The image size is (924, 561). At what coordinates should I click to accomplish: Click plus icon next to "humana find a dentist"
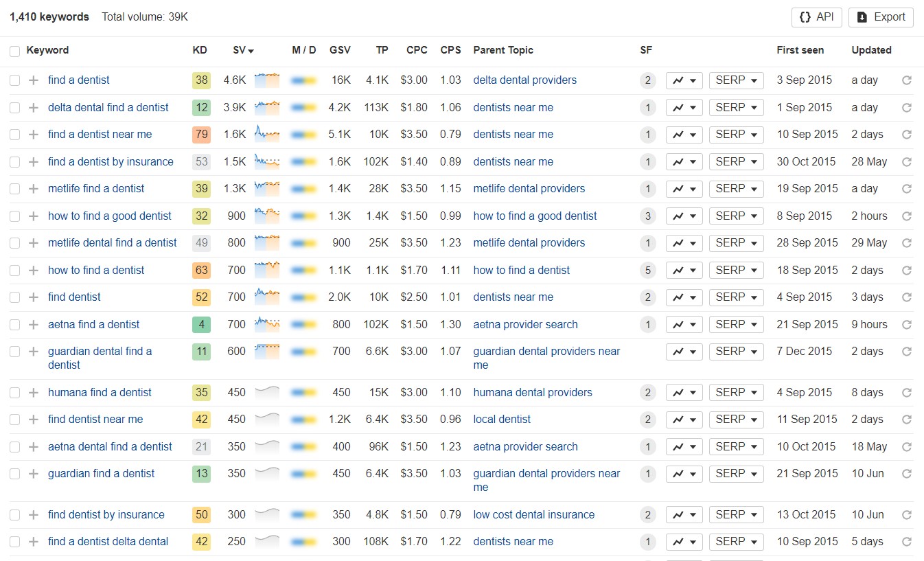coord(33,393)
